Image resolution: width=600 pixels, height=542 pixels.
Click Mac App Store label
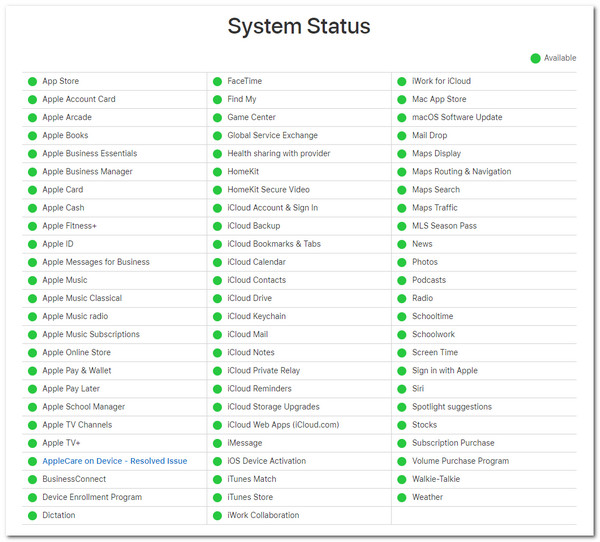439,99
